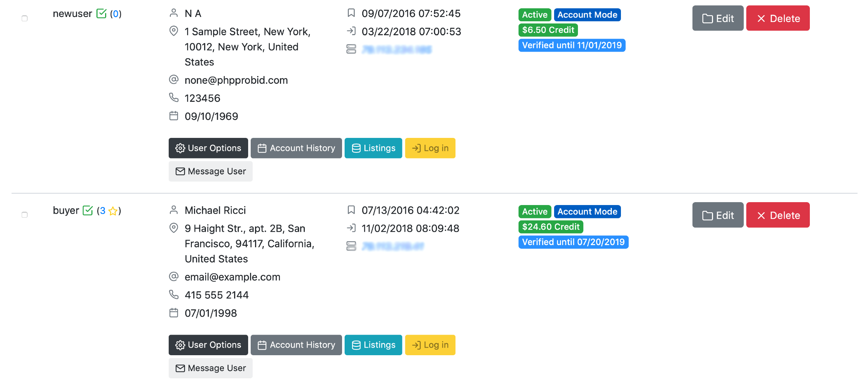Select the buyer row checkbox
Image resolution: width=868 pixels, height=383 pixels.
coord(25,215)
